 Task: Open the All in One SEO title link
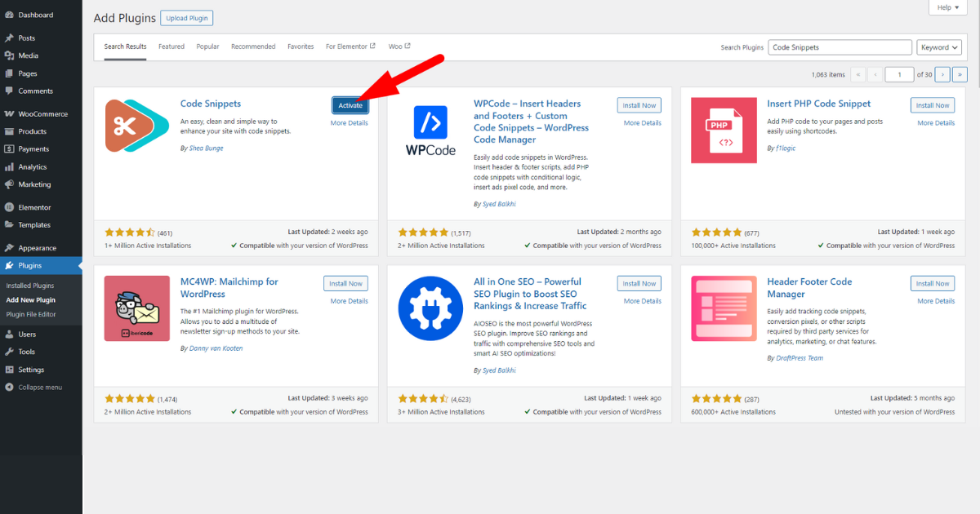pyautogui.click(x=530, y=294)
